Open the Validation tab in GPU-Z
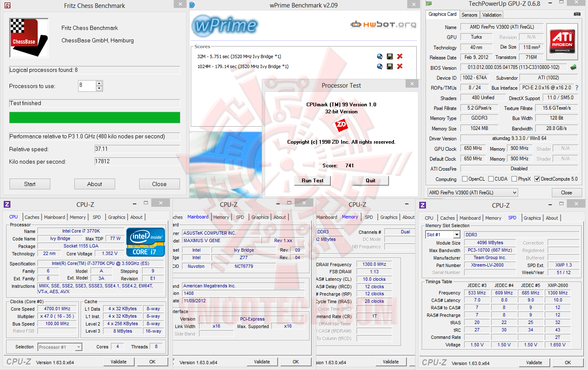This screenshot has width=588, height=370. pos(492,15)
